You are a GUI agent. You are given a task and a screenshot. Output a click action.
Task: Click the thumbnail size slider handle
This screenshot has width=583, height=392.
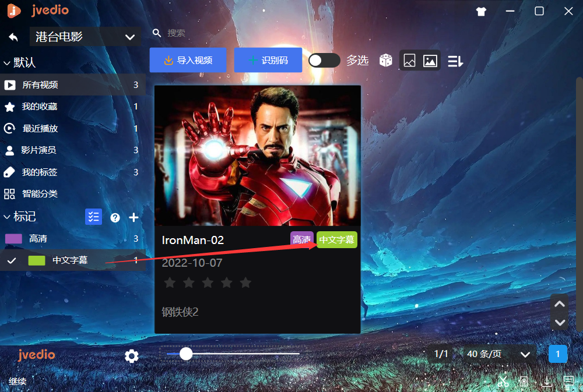(x=186, y=354)
